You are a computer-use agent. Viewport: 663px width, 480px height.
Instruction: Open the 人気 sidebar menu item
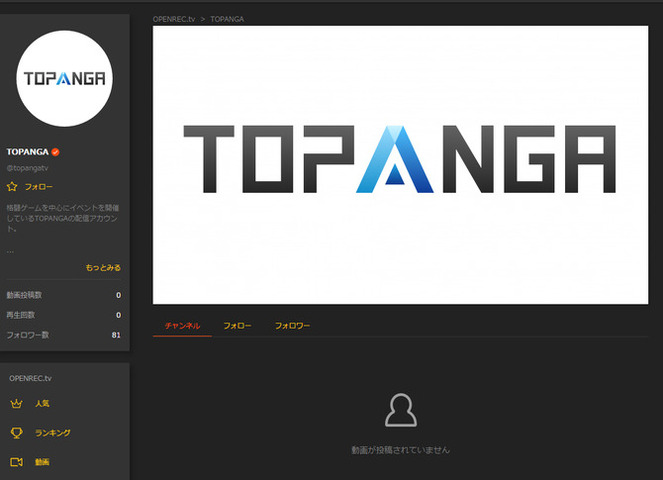(42, 403)
